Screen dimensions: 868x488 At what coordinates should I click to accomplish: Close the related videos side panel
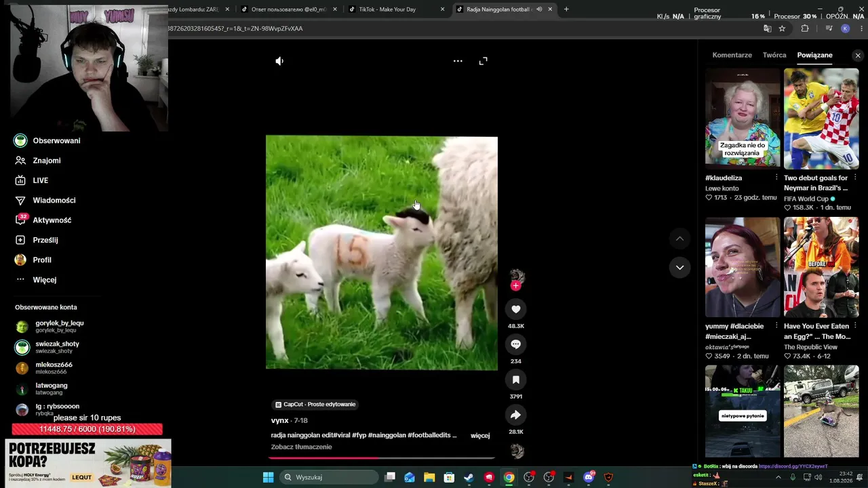[858, 56]
